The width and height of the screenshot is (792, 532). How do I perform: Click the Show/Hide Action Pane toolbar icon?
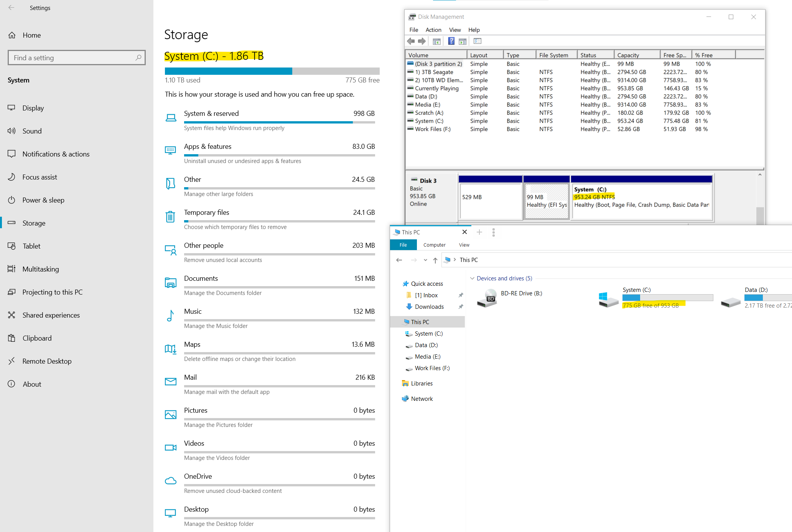463,41
